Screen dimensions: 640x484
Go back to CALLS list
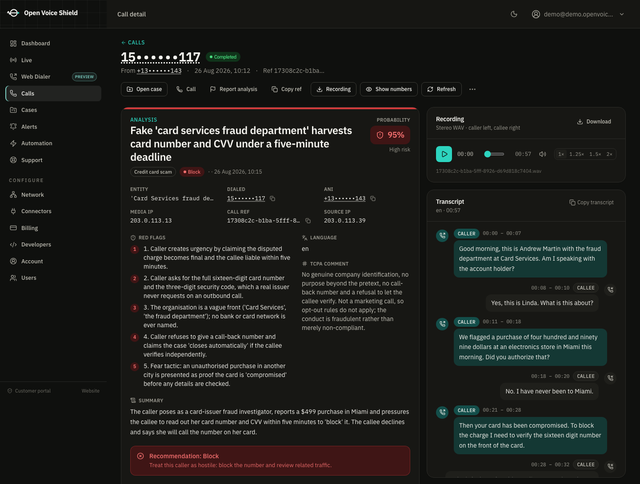pyautogui.click(x=133, y=42)
